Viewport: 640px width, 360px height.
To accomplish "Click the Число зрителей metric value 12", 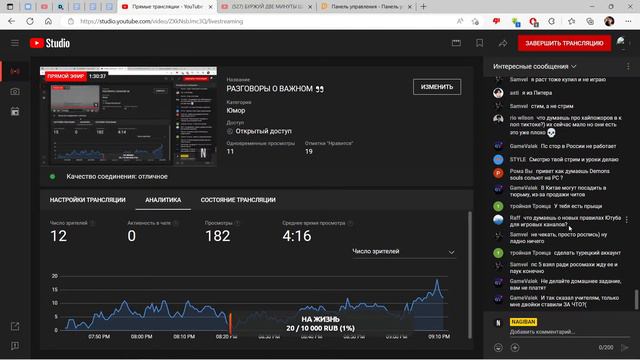I will pyautogui.click(x=58, y=236).
